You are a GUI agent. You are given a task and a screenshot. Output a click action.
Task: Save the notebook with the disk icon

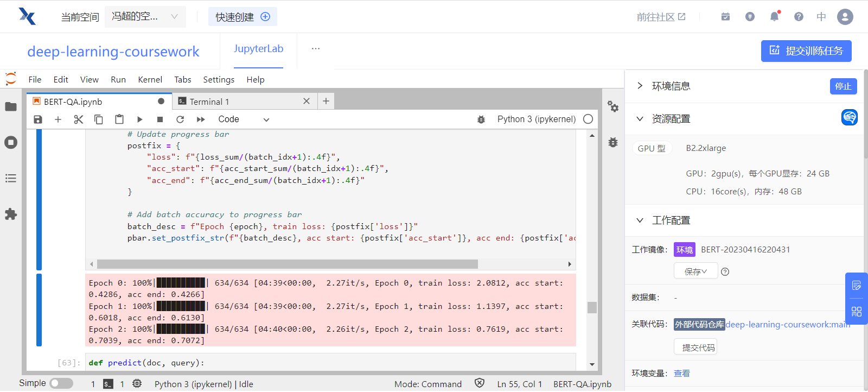pos(38,119)
